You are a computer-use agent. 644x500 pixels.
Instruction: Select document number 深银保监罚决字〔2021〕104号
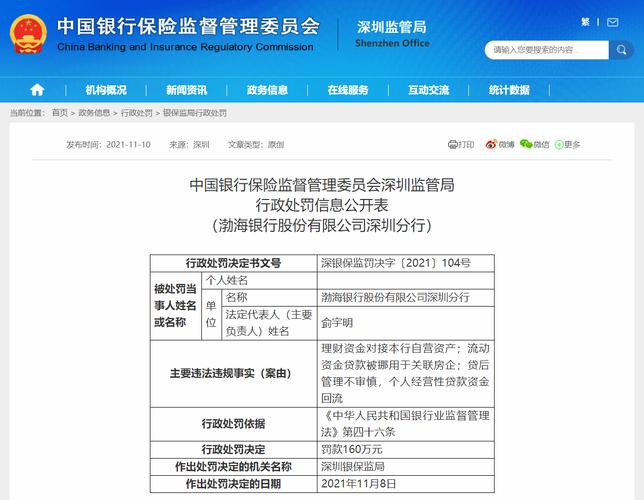396,263
